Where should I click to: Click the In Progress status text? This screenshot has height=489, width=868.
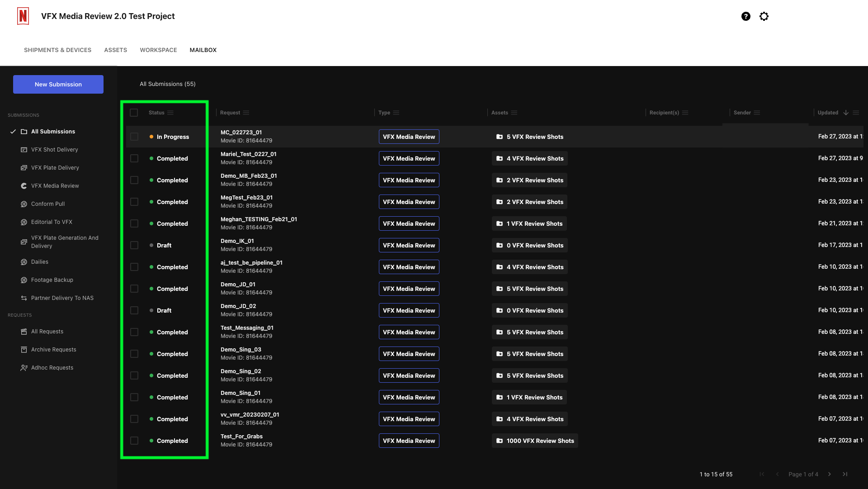(173, 137)
